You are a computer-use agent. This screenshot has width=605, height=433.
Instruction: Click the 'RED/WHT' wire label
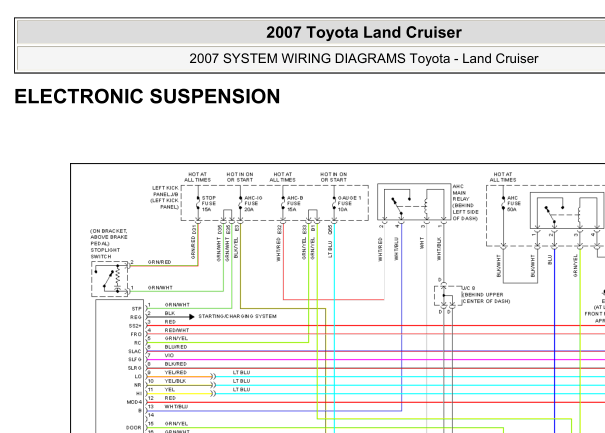pyautogui.click(x=177, y=330)
